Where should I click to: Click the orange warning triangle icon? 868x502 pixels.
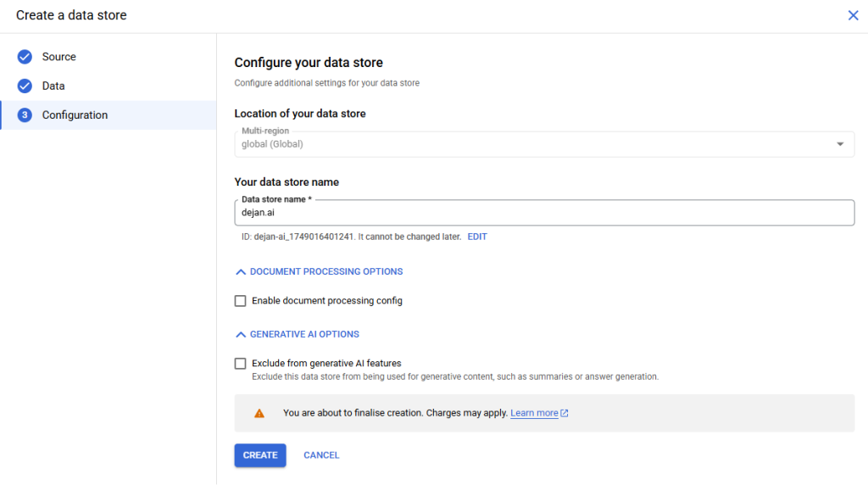coord(259,413)
